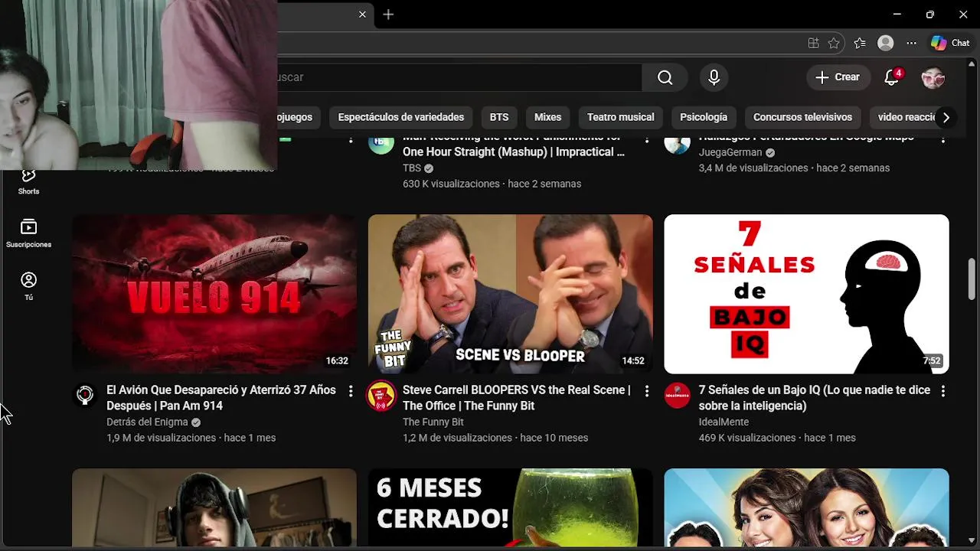Open browser profile icon
This screenshot has width=980, height=551.
click(x=886, y=43)
